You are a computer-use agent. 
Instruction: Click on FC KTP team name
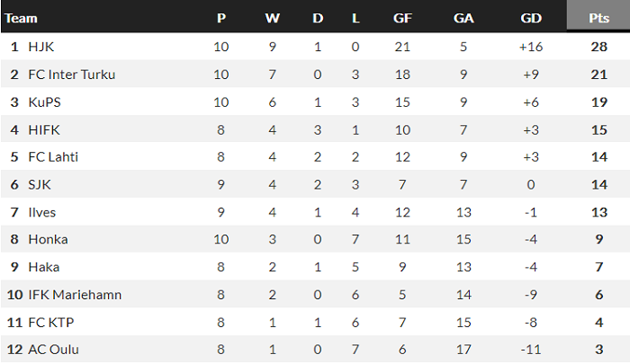(50, 322)
